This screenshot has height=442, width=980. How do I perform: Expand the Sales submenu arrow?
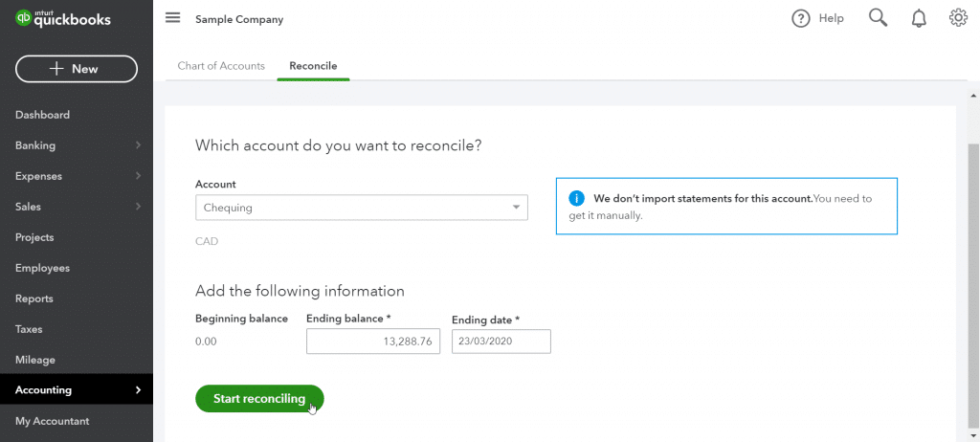(138, 207)
